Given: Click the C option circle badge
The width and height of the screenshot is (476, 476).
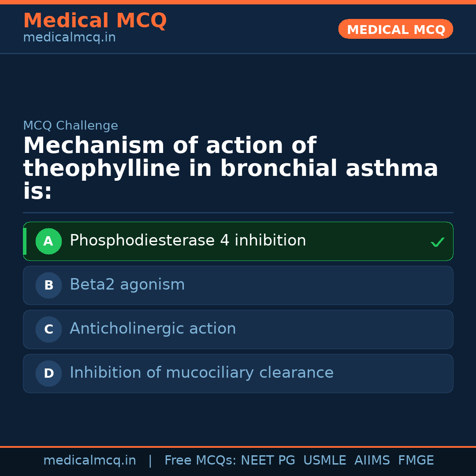Looking at the screenshot, I should (48, 329).
